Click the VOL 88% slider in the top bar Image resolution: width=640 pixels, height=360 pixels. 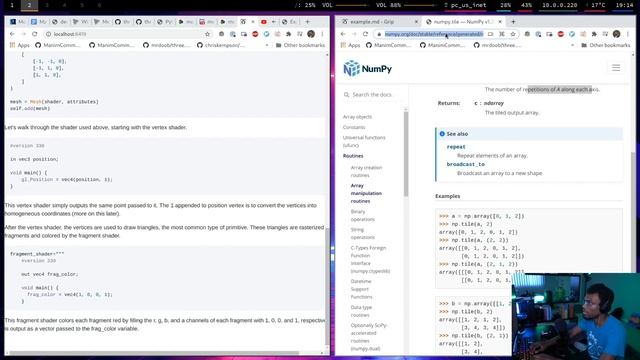pyautogui.click(x=419, y=5)
